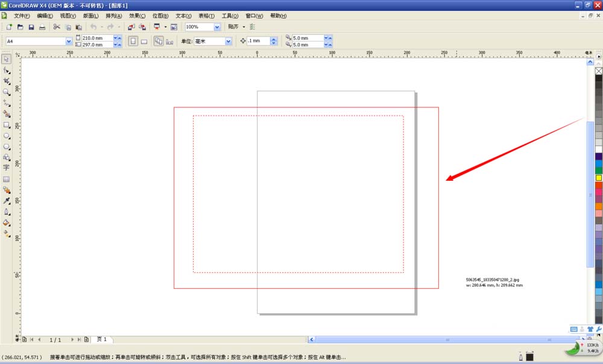Switch page to portrait orientation
The height and width of the screenshot is (364, 603).
(x=133, y=41)
